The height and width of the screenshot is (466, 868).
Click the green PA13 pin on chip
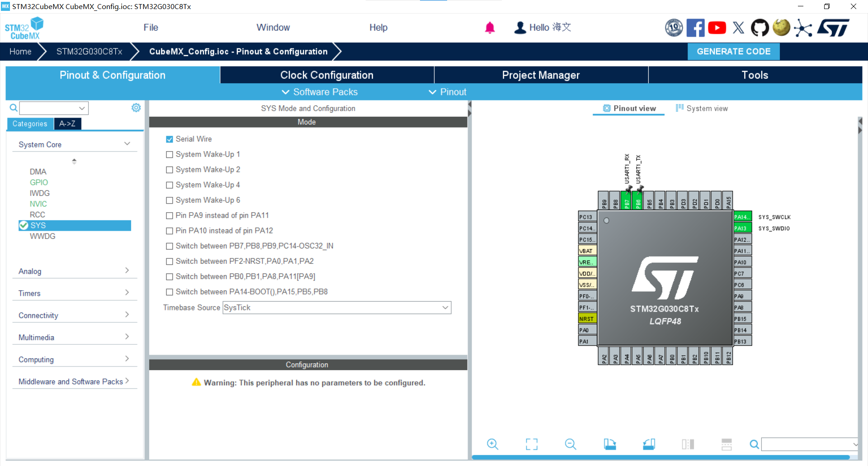(x=742, y=228)
